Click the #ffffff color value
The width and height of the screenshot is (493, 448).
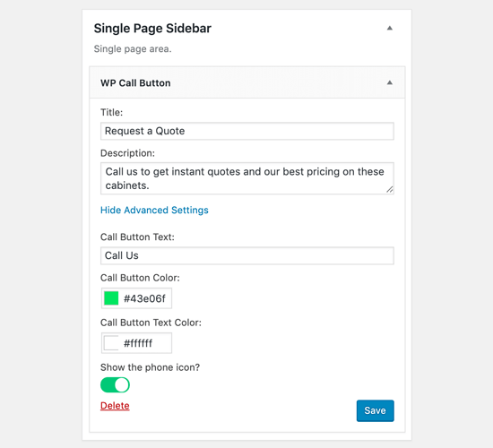pyautogui.click(x=138, y=343)
